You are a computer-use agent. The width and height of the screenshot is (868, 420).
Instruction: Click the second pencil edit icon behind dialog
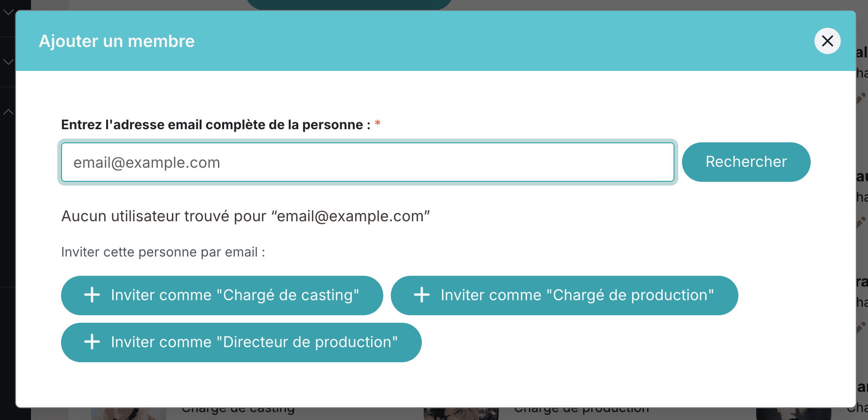[861, 222]
